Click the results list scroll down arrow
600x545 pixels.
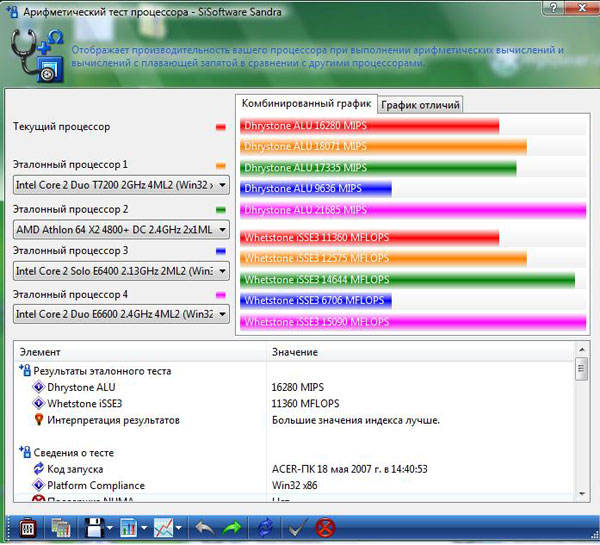tap(582, 494)
